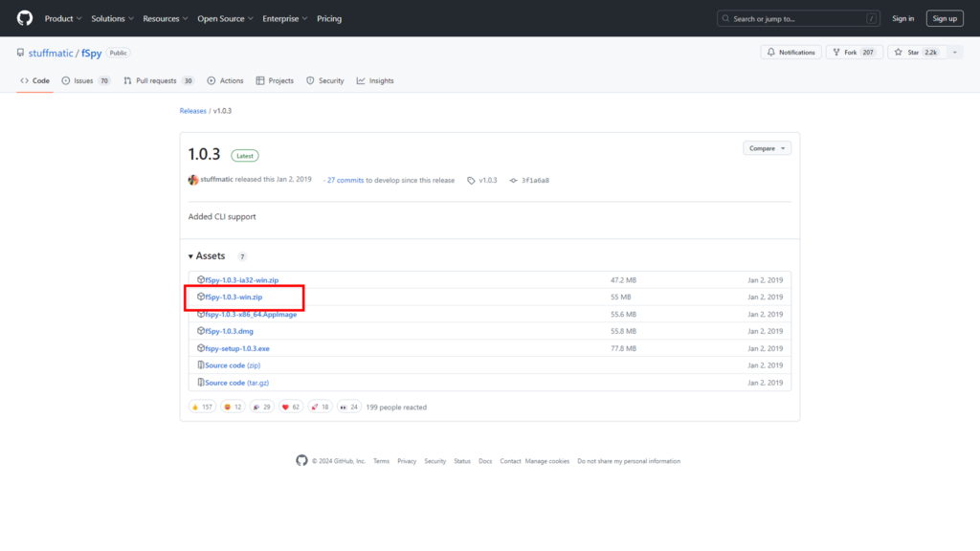Image resolution: width=980 pixels, height=551 pixels.
Task: Switch to the Pull requests tab
Action: 156,81
